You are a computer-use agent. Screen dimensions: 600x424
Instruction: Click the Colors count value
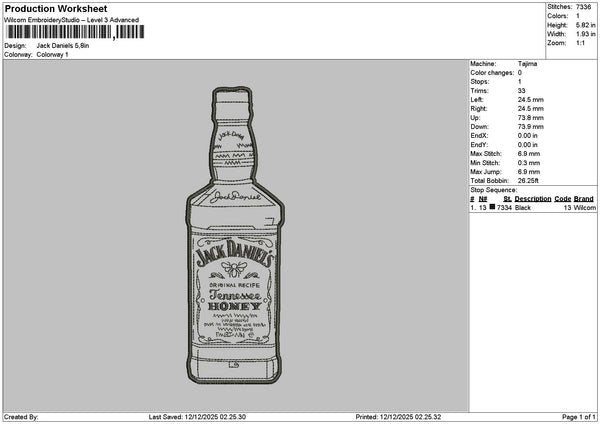point(577,16)
